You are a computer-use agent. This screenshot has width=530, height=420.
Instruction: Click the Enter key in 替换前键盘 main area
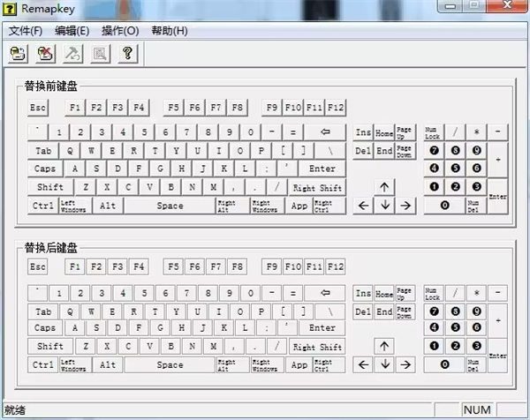coord(322,169)
